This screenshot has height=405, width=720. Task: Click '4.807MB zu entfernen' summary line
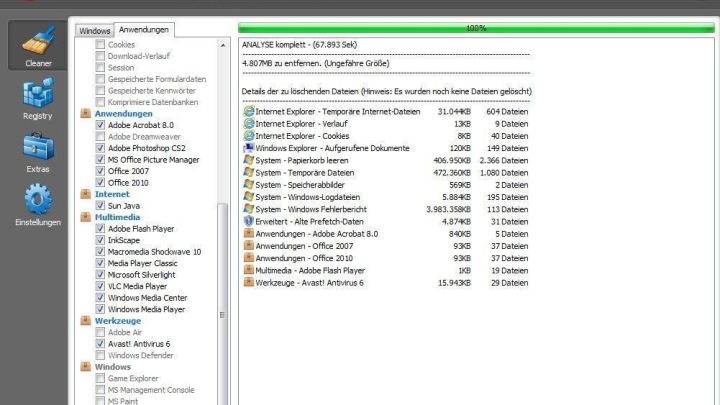315,63
